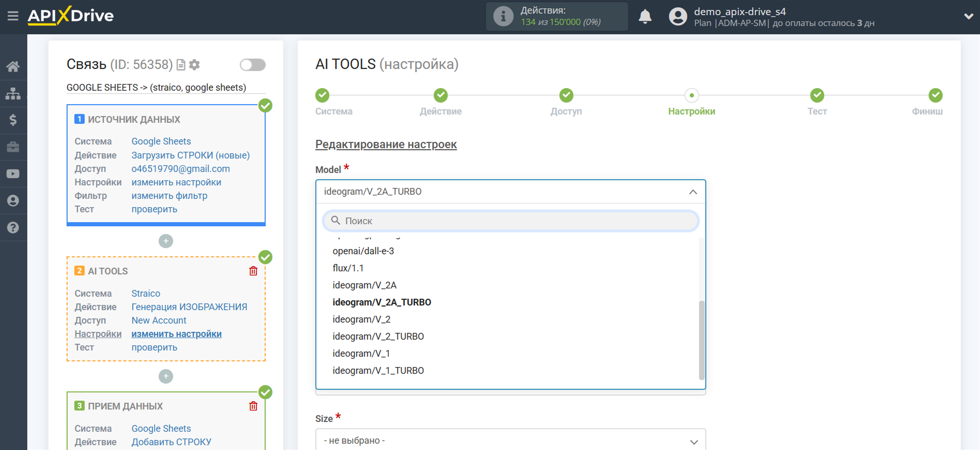This screenshot has width=980, height=450.
Task: Toggle the connection enable switch
Action: coord(253,65)
